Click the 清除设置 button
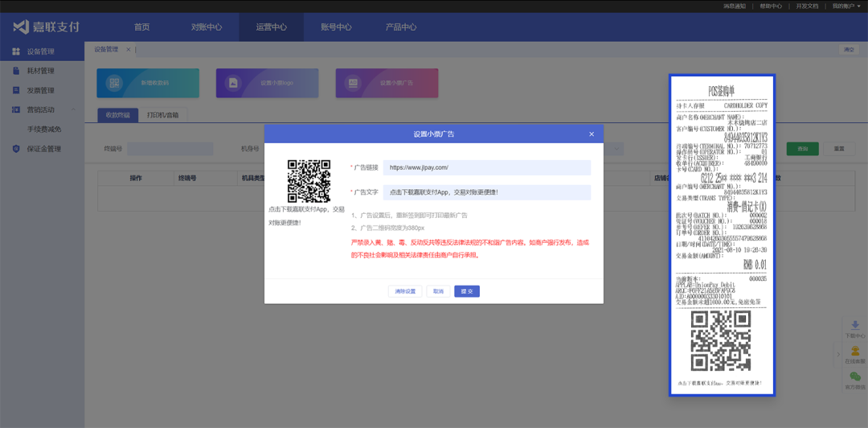Image resolution: width=868 pixels, height=428 pixels. (405, 291)
